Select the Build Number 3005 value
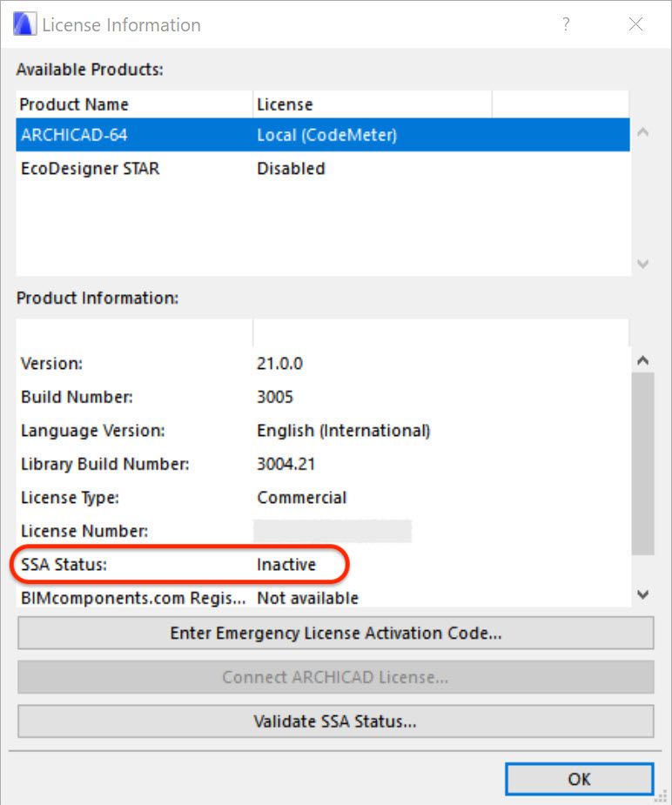 [x=275, y=397]
